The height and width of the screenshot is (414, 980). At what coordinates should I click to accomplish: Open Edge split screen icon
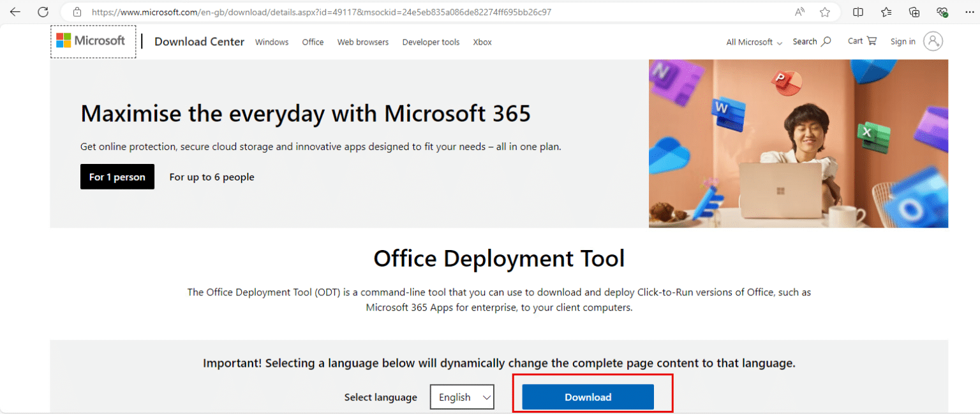tap(858, 12)
